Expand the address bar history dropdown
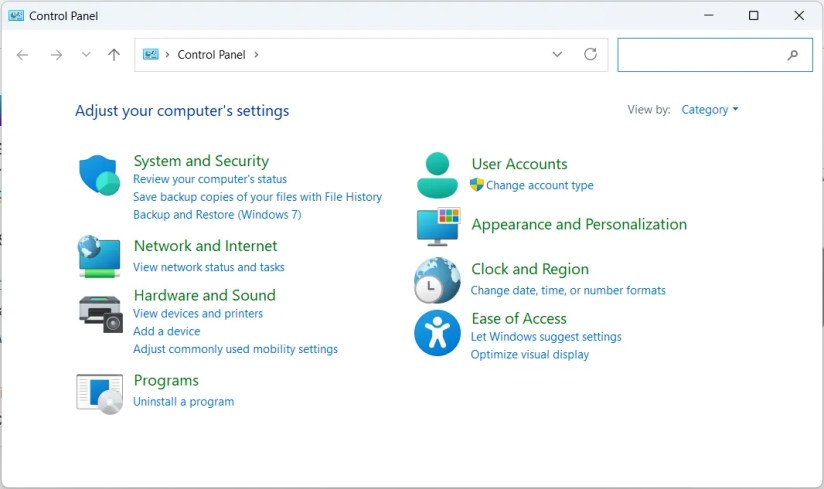 point(558,54)
